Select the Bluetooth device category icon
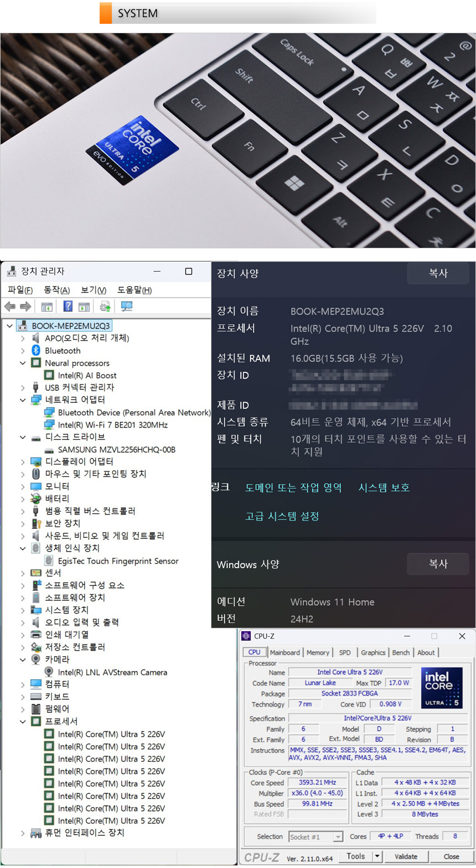Image resolution: width=476 pixels, height=868 pixels. 36,351
